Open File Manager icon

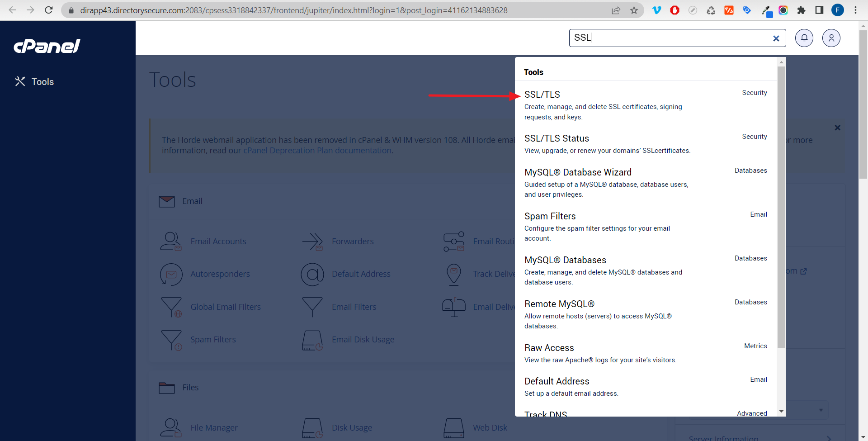[x=171, y=428]
